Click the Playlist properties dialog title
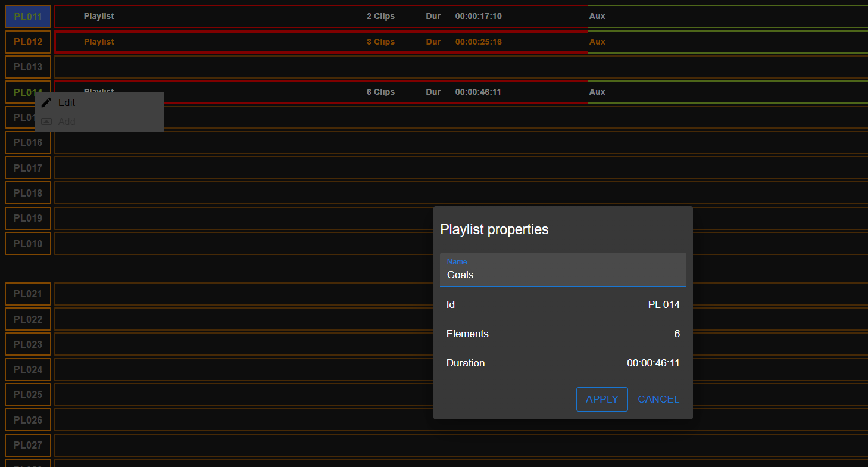This screenshot has width=868, height=467. [494, 229]
